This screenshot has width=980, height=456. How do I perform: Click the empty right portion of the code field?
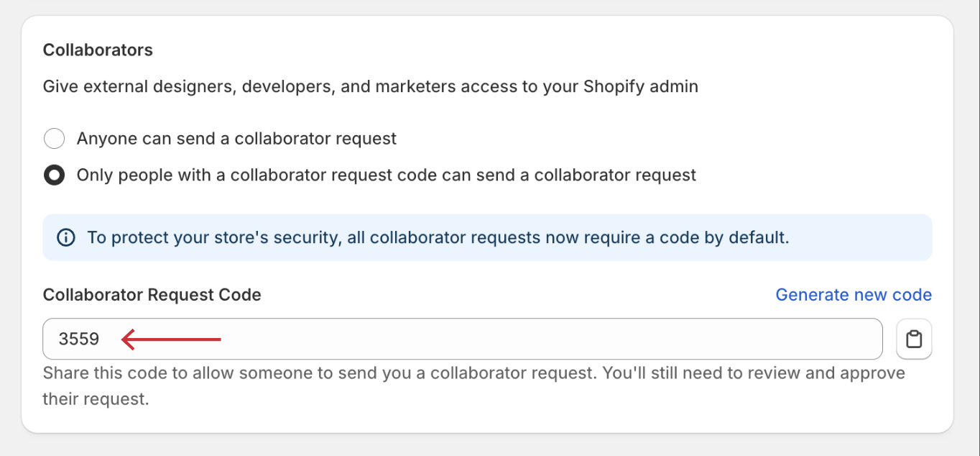click(x=553, y=339)
